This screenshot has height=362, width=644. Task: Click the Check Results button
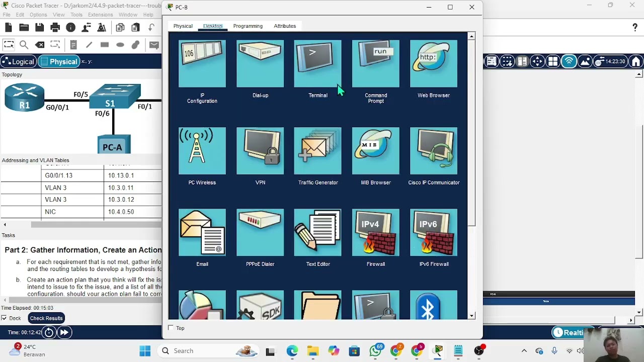coord(46,318)
